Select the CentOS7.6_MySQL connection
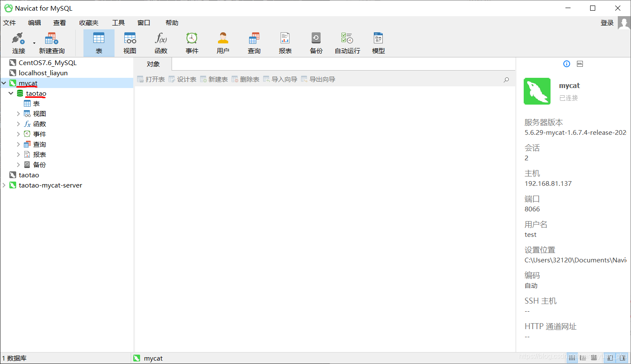The width and height of the screenshot is (631, 364). pos(48,63)
